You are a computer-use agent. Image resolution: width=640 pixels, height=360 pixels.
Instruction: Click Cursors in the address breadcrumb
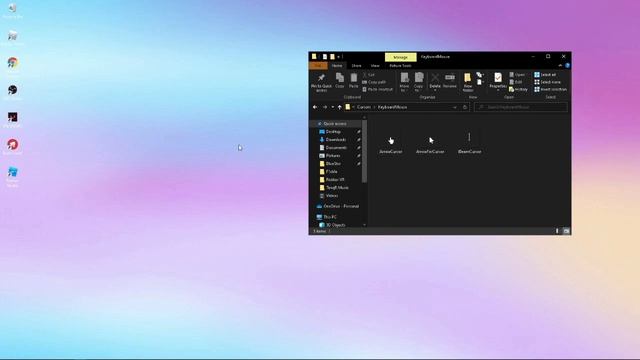[x=364, y=107]
